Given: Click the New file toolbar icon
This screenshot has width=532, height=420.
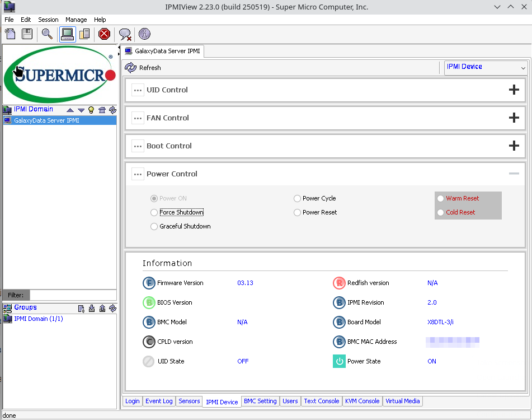Looking at the screenshot, I should tap(11, 34).
